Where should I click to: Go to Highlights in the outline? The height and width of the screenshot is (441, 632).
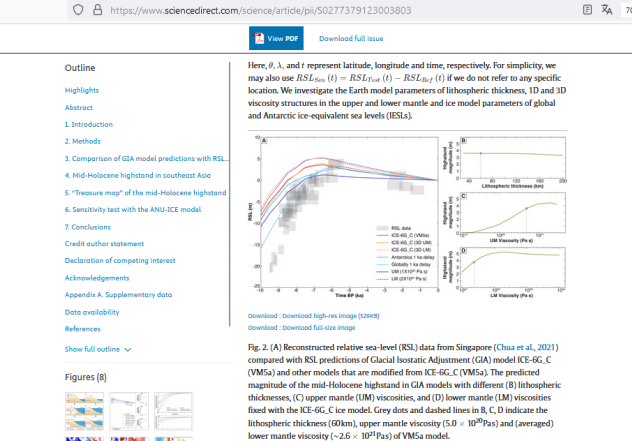coord(82,90)
